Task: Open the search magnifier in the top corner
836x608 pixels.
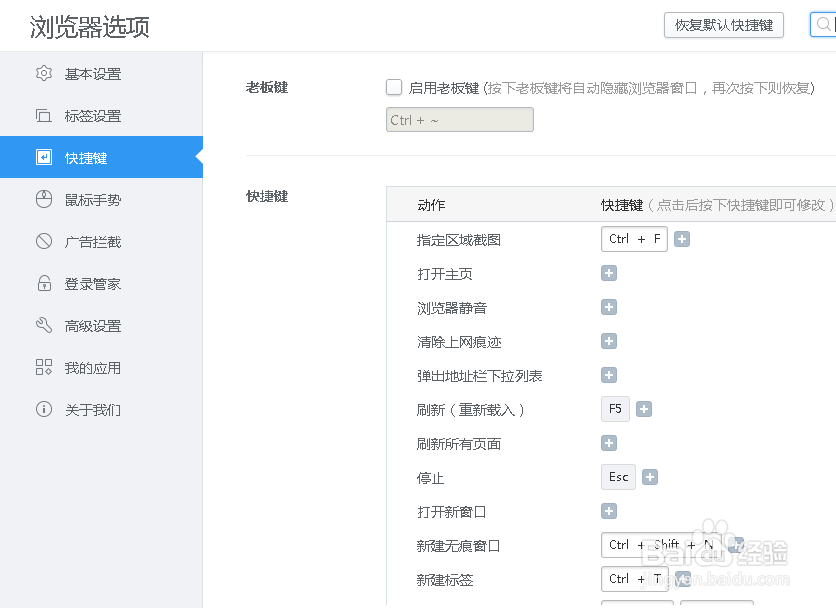Action: coord(828,25)
